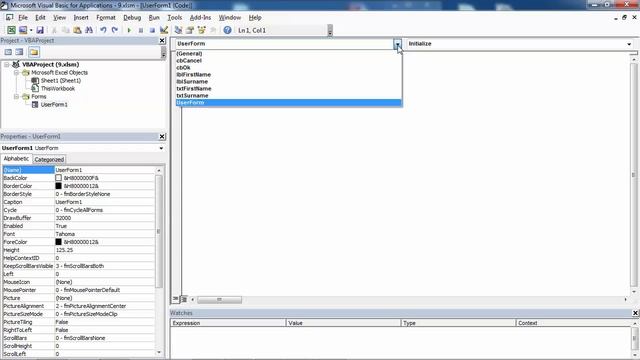Click the code window horizontal scrollbar thumb
The width and height of the screenshot is (640, 360).
point(219,300)
